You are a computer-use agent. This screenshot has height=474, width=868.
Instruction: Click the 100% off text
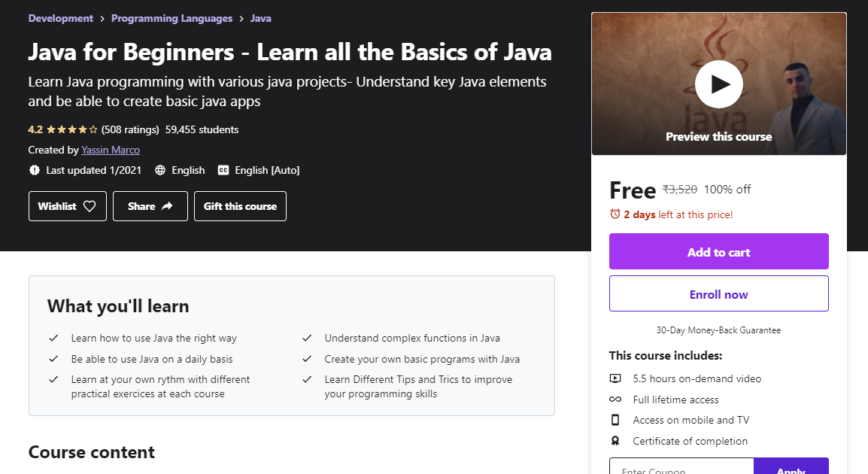[x=727, y=190]
